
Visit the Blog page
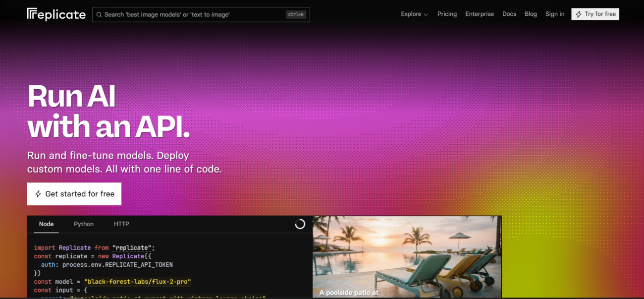click(x=531, y=14)
